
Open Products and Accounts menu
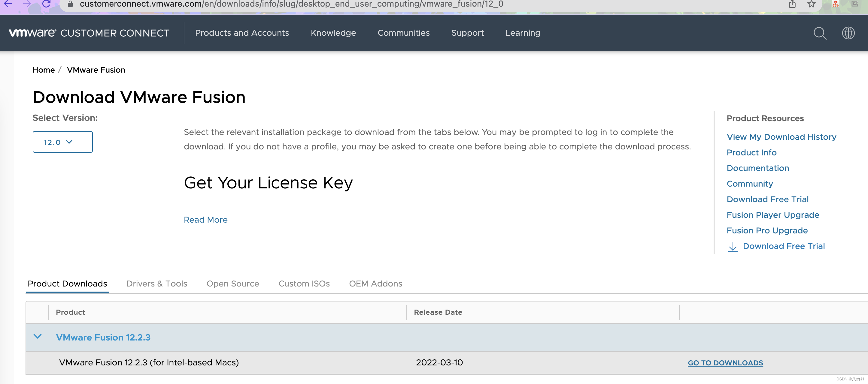tap(242, 33)
